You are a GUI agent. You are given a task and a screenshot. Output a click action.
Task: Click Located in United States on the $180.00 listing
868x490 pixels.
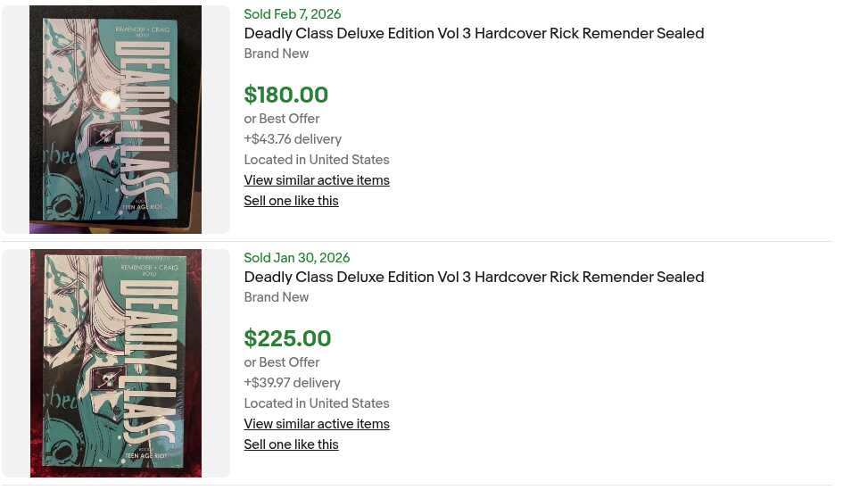pos(317,160)
